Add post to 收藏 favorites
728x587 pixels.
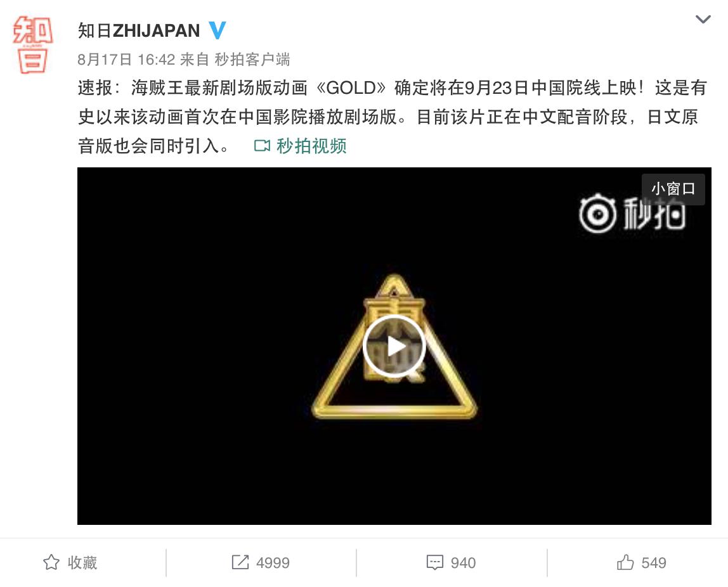pyautogui.click(x=82, y=562)
